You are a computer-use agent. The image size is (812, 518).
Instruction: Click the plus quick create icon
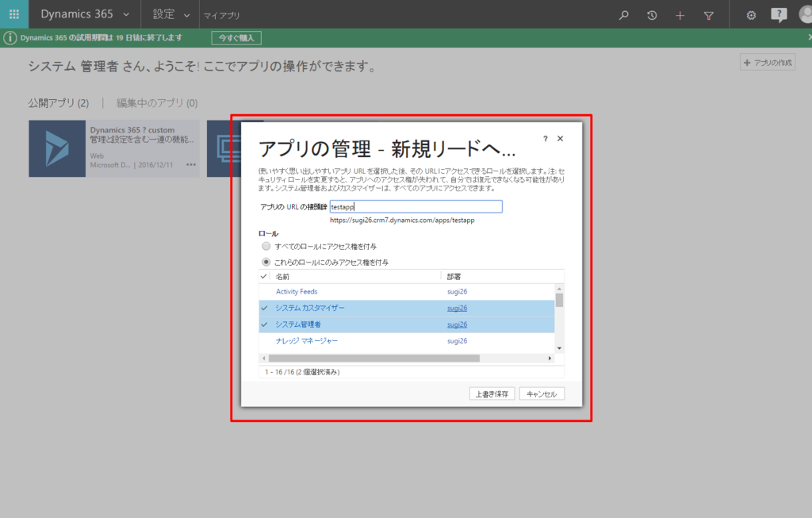680,16
